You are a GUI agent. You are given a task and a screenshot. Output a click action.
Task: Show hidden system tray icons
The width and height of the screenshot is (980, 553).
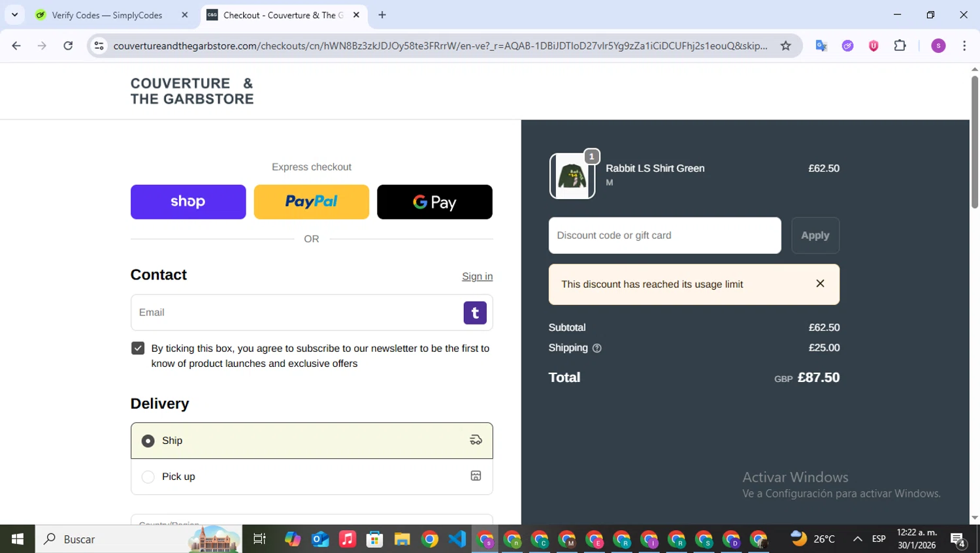pos(857,539)
